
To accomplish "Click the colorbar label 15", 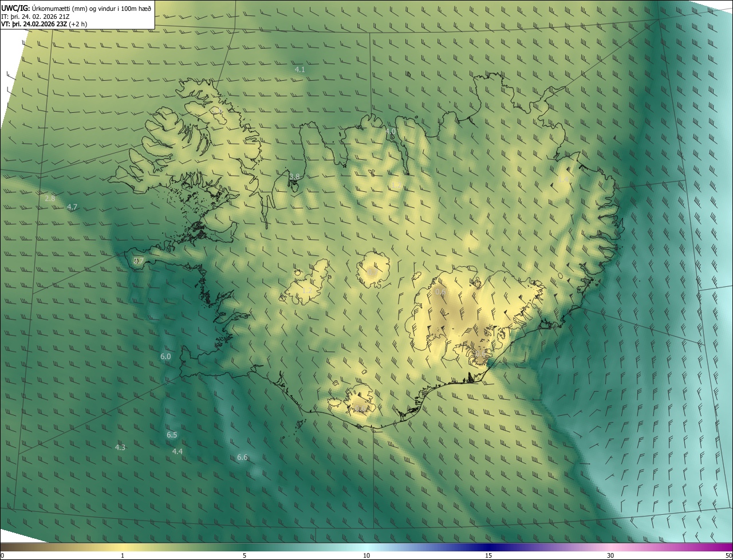I will click(x=488, y=555).
